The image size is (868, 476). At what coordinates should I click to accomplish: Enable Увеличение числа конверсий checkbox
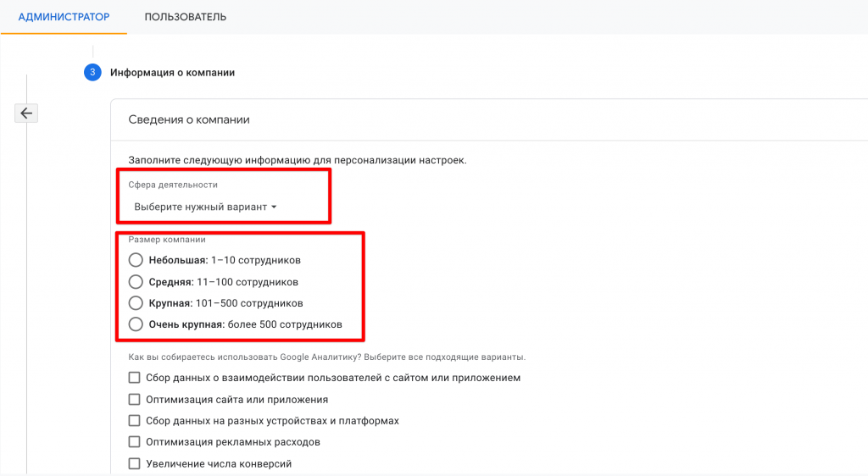tap(134, 463)
